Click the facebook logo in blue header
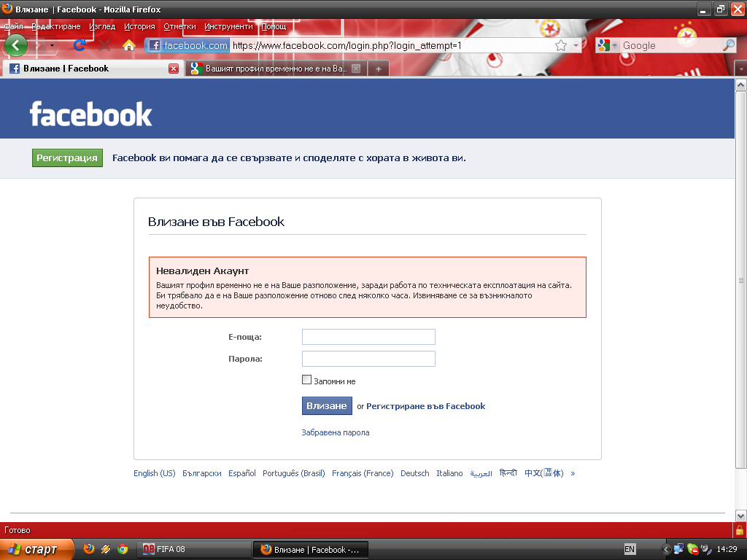Viewport: 747px width, 560px height. click(x=91, y=114)
